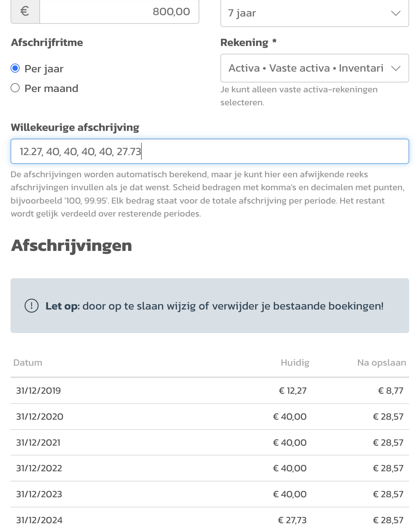
Task: Select the Per maand radio option
Action: point(15,88)
